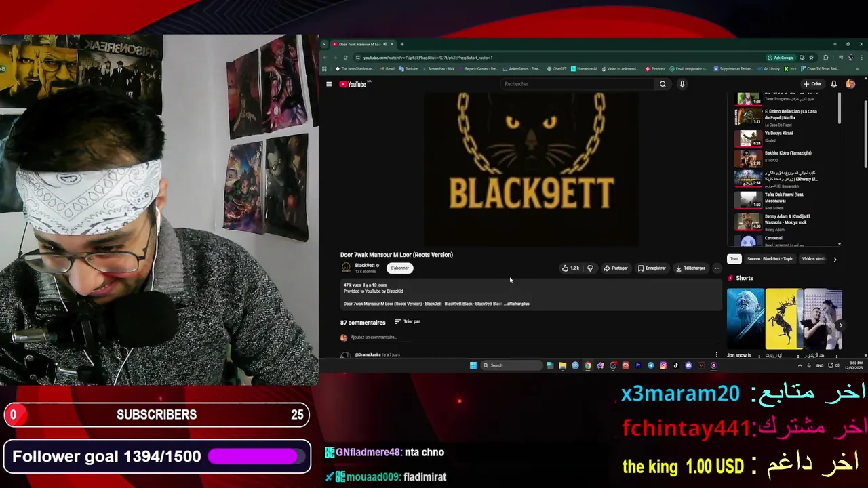Dislike the video with thumbs down
868x488 pixels.
[590, 268]
